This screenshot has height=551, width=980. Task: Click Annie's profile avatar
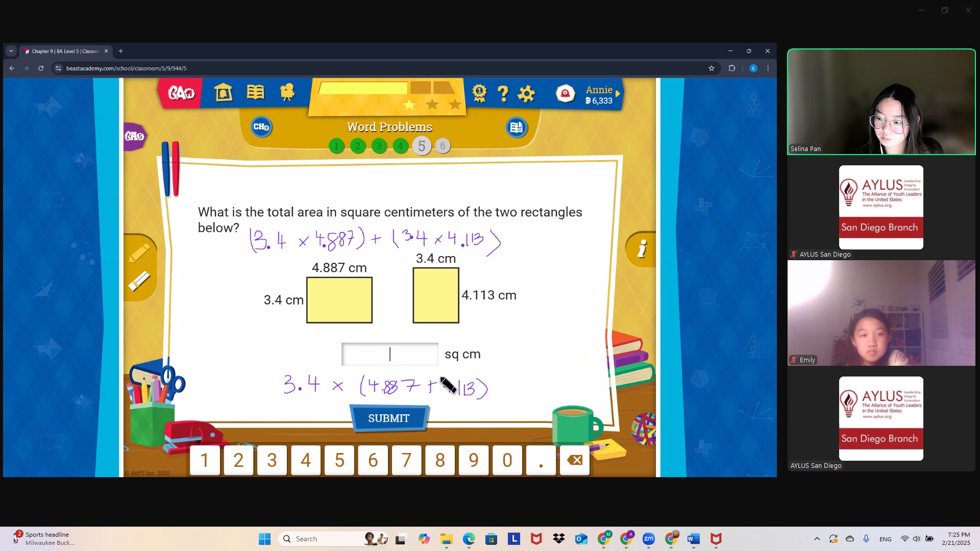tap(566, 93)
